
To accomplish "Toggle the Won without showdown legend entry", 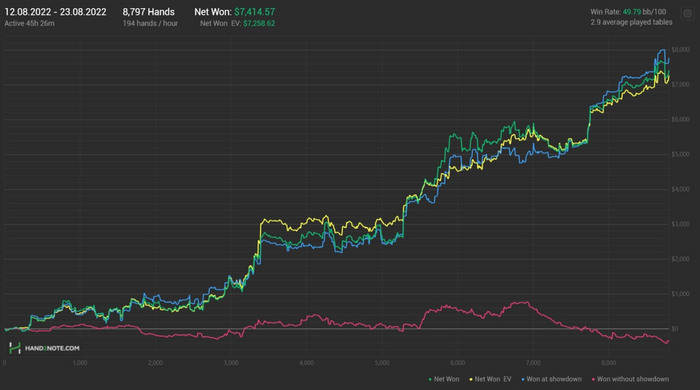I will [x=630, y=379].
